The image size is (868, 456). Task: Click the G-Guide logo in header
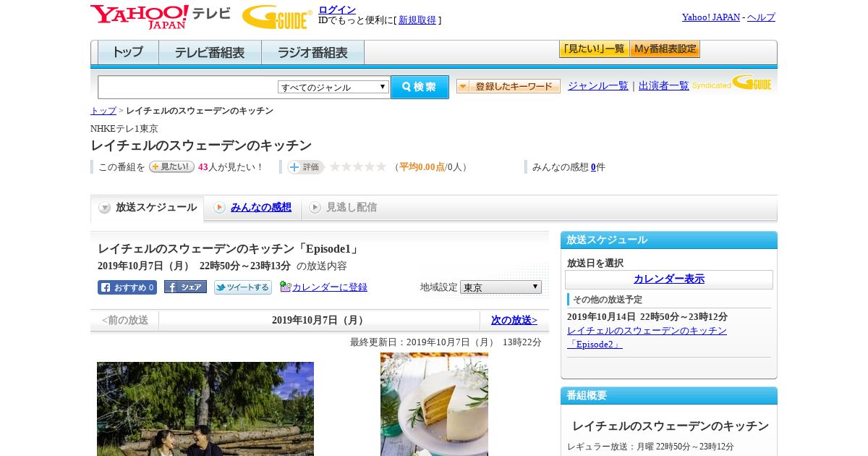(277, 17)
